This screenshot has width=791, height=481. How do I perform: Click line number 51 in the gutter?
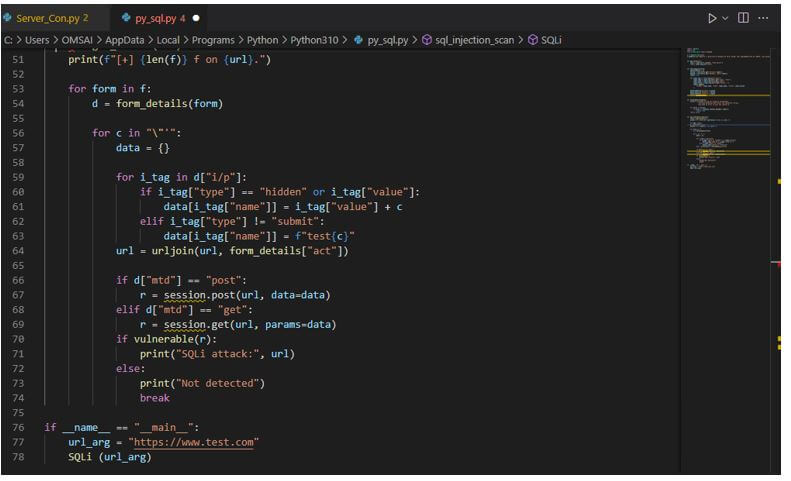pos(18,60)
